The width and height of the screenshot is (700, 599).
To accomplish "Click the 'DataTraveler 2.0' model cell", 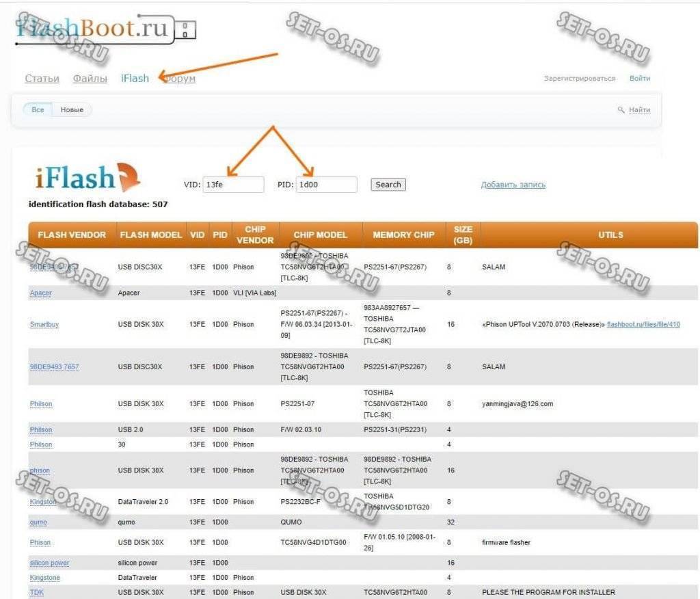I will pos(143,502).
